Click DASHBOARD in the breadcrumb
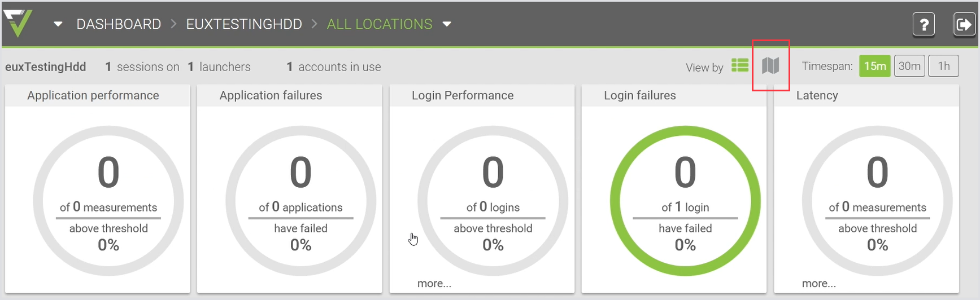This screenshot has width=980, height=300. 119,24
